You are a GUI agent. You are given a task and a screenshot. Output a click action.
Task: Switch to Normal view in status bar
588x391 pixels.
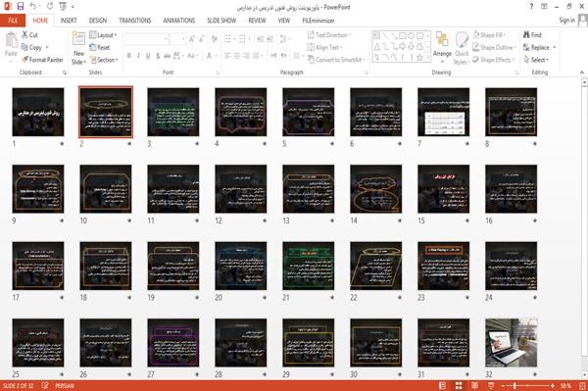(443, 386)
